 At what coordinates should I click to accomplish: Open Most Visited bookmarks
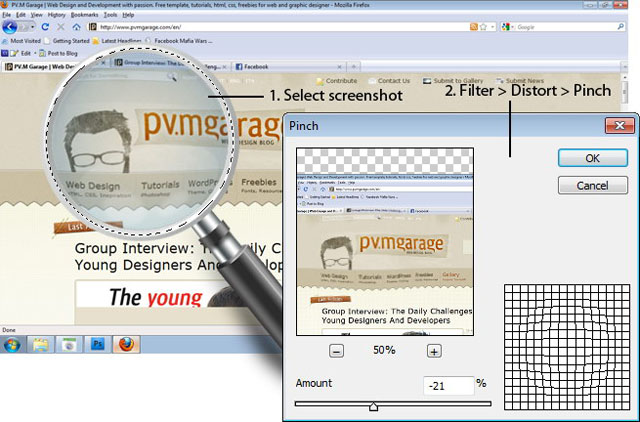point(21,41)
